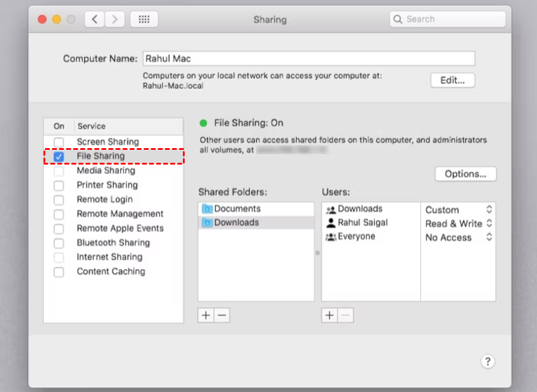Image resolution: width=537 pixels, height=392 pixels.
Task: Remove selected shared folder with minus button
Action: pyautogui.click(x=222, y=315)
